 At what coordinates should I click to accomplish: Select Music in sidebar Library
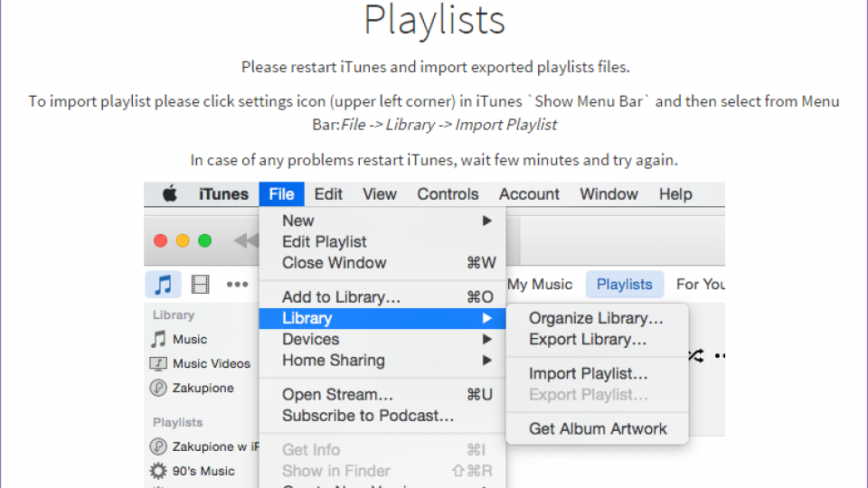190,339
